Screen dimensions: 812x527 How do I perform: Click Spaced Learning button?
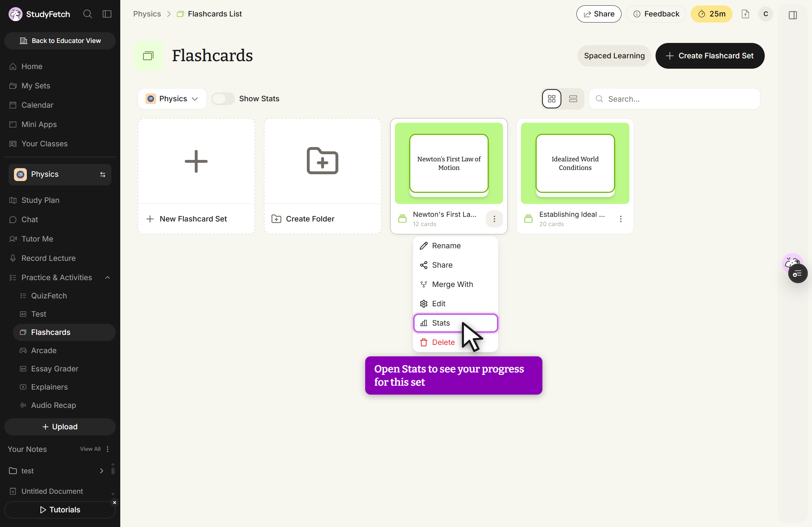point(614,56)
